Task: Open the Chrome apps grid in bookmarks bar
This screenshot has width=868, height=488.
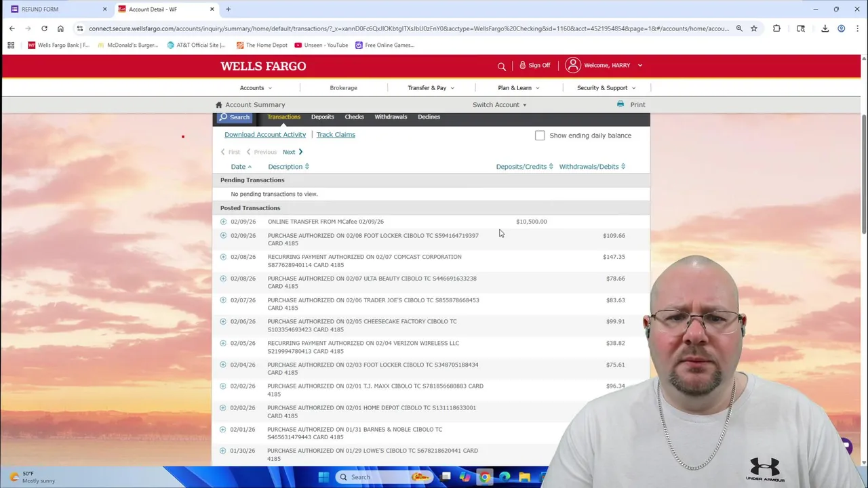Action: pyautogui.click(x=11, y=45)
